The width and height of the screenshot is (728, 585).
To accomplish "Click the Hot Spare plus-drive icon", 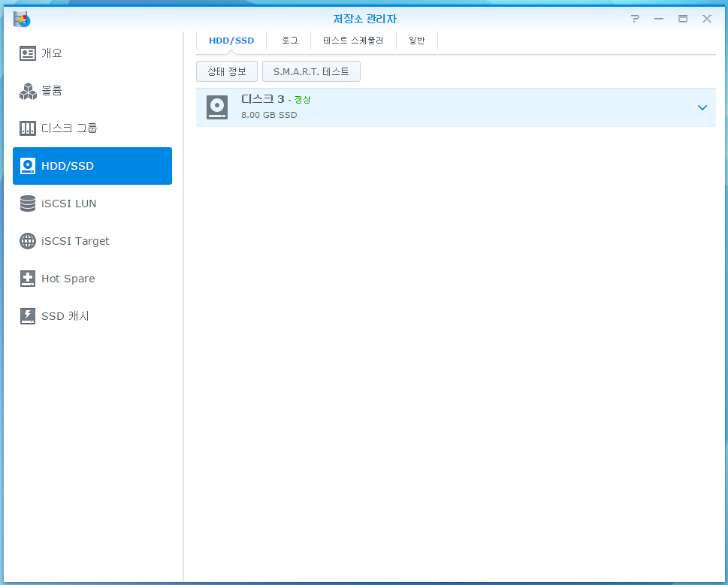I will (x=28, y=279).
